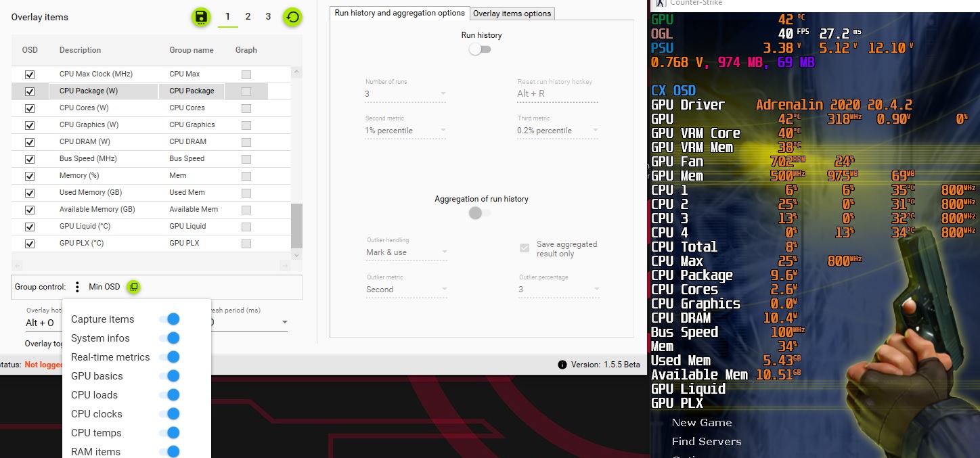Switch to Run history and aggregation options tab
The height and width of the screenshot is (458, 980).
(x=400, y=13)
